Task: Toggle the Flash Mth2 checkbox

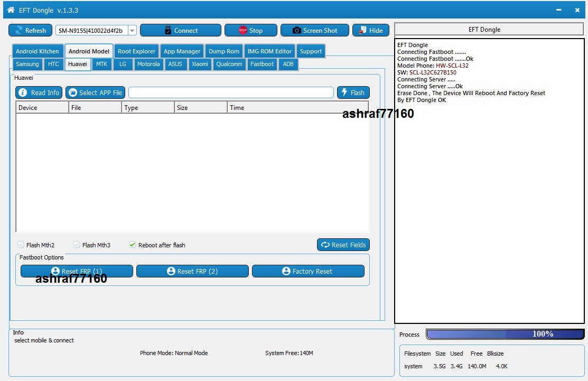Action: click(21, 245)
